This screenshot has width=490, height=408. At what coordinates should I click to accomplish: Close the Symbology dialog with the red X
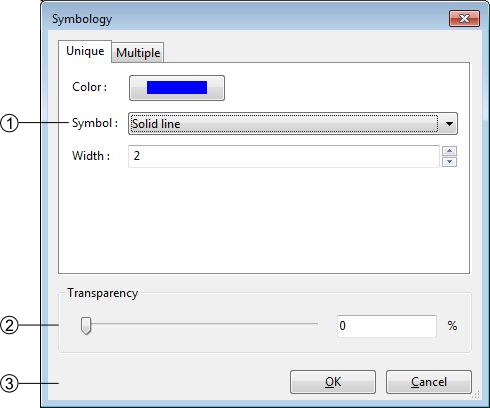(x=464, y=18)
